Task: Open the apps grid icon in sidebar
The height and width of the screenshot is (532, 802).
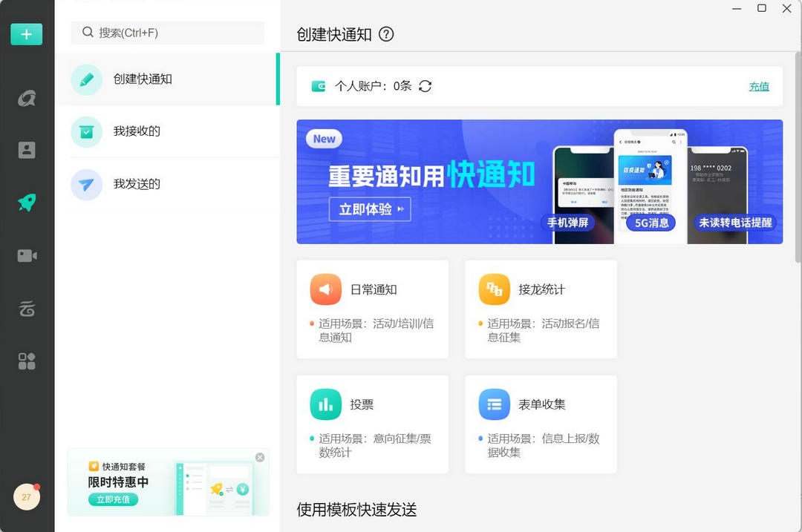Action: [27, 361]
